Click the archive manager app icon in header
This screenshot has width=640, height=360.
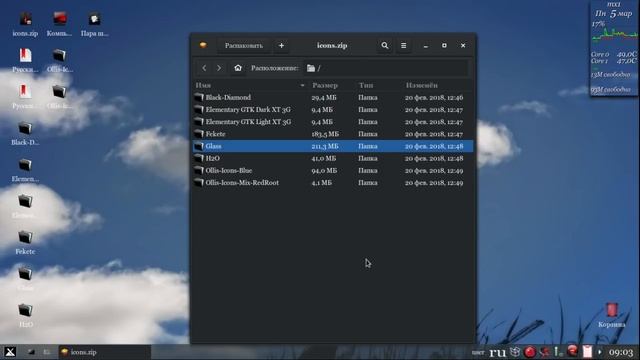pyautogui.click(x=203, y=45)
